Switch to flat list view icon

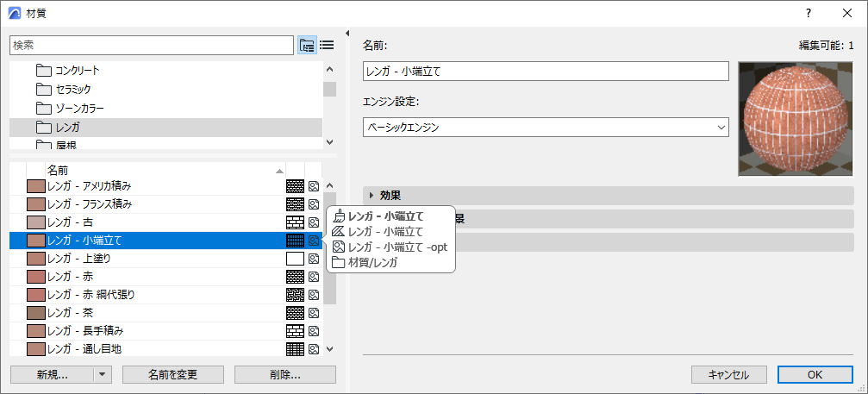click(x=327, y=45)
